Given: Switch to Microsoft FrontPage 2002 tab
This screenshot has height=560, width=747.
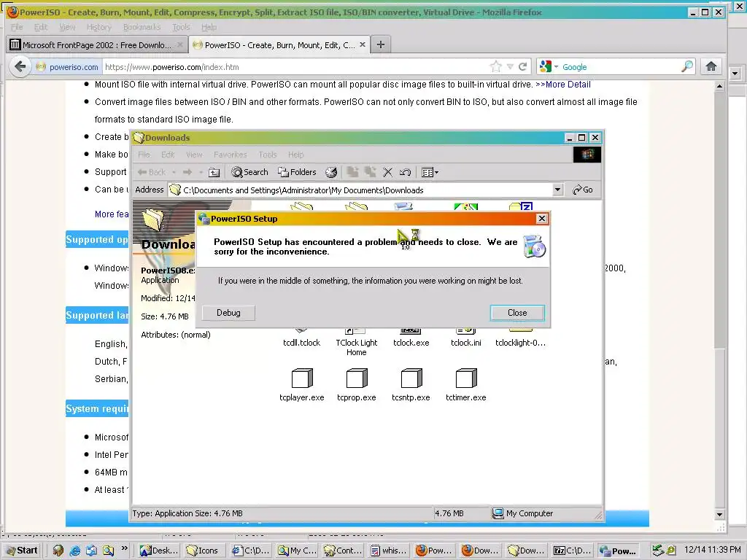Looking at the screenshot, I should (96, 44).
